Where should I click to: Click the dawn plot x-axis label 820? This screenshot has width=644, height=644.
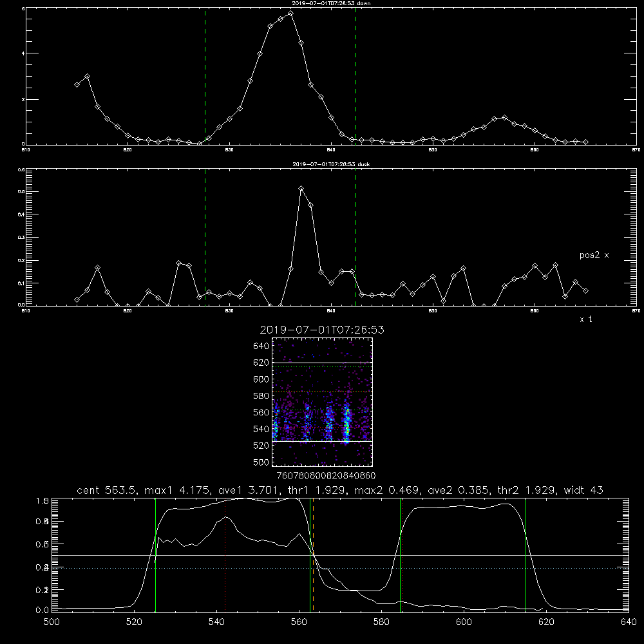pos(128,150)
